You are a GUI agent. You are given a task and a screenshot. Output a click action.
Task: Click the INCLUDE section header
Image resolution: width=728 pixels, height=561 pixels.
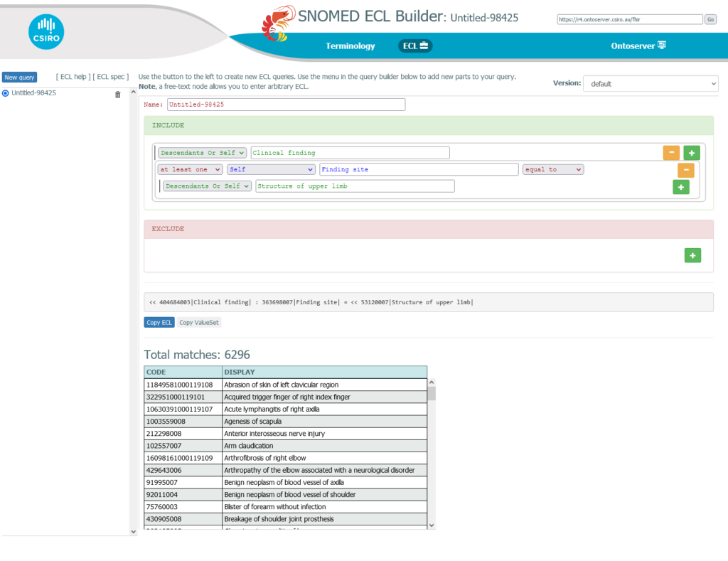click(429, 125)
